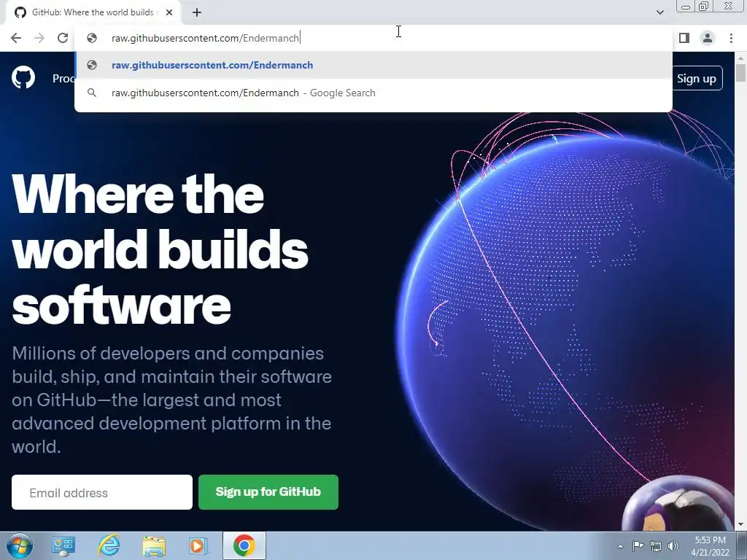Launch Internet Explorer from taskbar
This screenshot has width=747, height=560.
click(x=109, y=545)
